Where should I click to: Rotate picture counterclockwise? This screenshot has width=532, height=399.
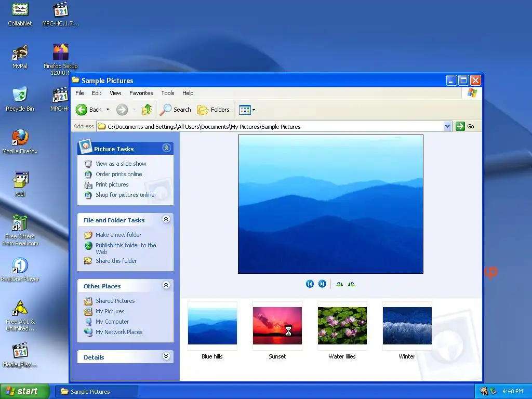[x=351, y=284]
